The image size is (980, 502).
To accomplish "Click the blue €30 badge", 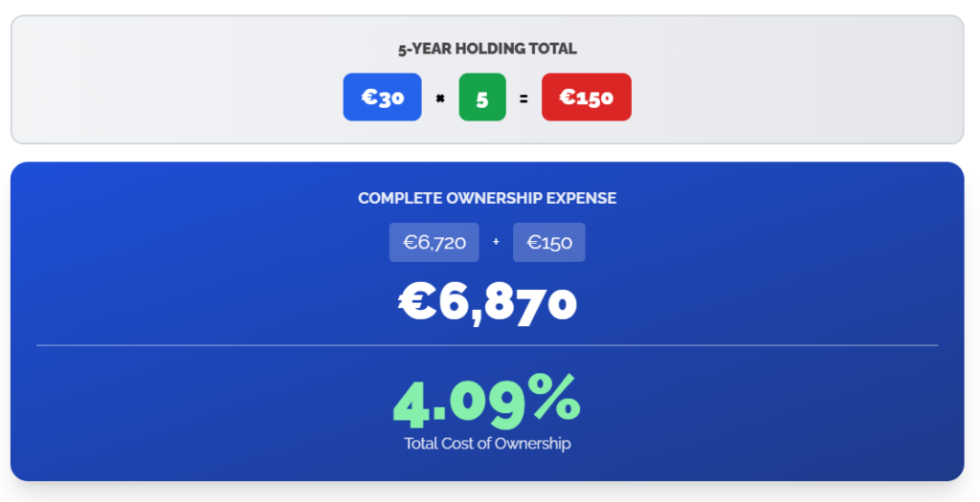I will (x=382, y=98).
